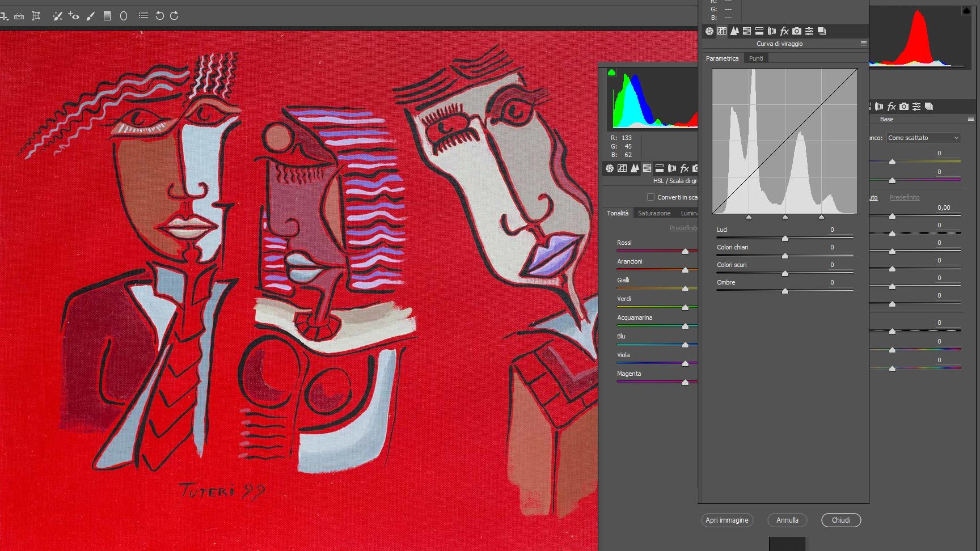980x551 pixels.
Task: Click Colori chiari slider handle
Action: pos(785,256)
